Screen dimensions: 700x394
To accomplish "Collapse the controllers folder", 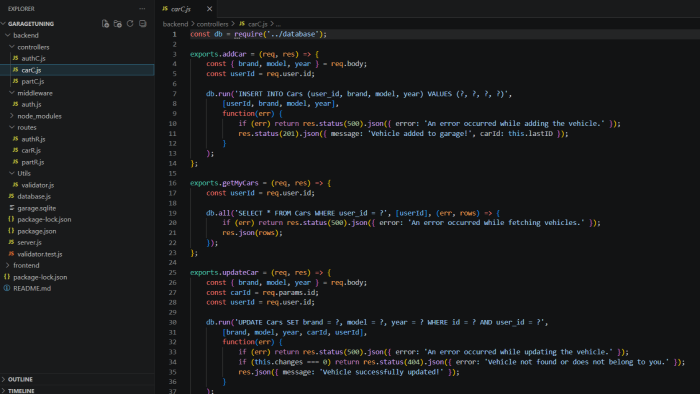I will pos(33,47).
